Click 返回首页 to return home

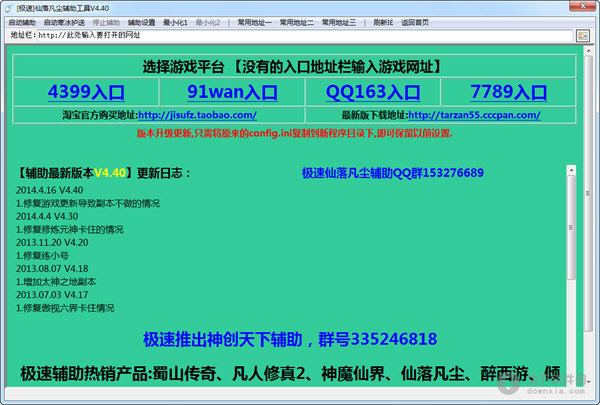click(415, 23)
